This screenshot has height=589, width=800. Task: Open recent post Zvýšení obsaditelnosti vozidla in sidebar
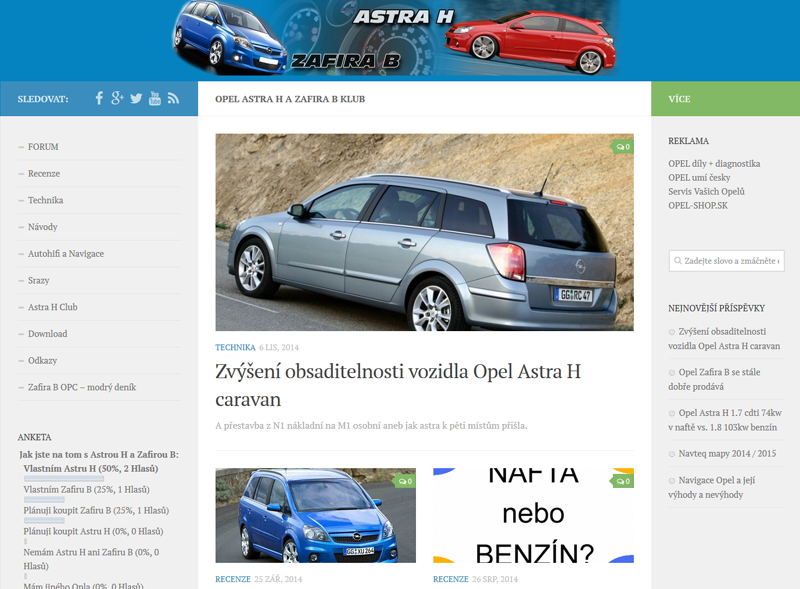[724, 339]
